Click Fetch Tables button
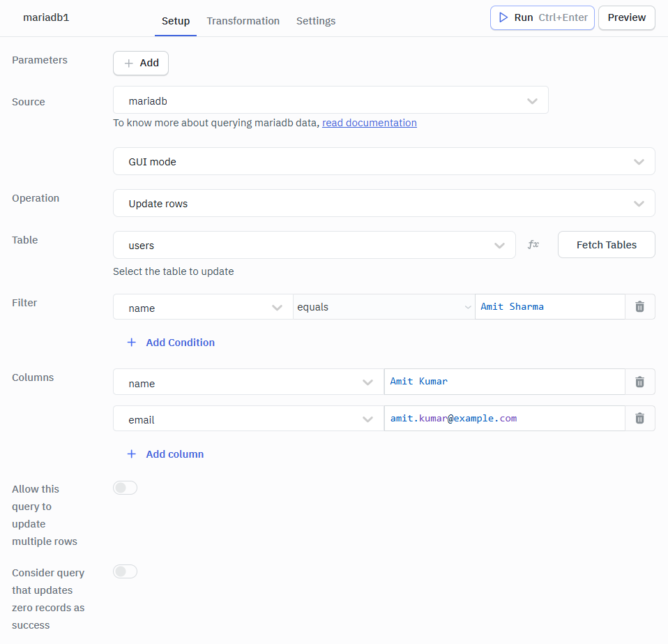Screen dimensions: 668x644 coord(606,245)
